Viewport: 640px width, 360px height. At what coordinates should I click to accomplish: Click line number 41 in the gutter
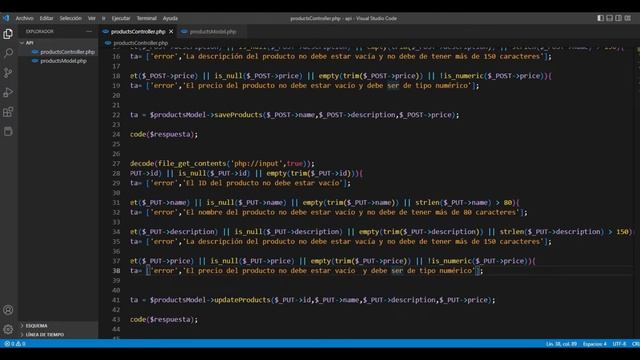(116, 300)
